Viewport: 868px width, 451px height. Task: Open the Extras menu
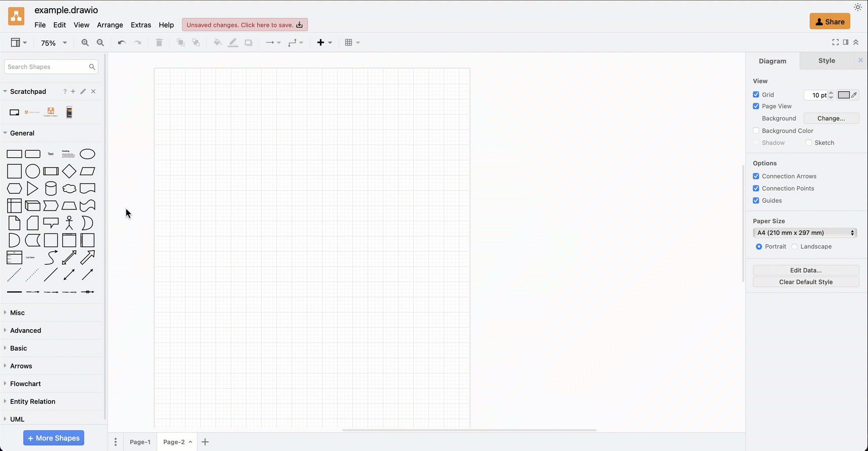pos(141,25)
